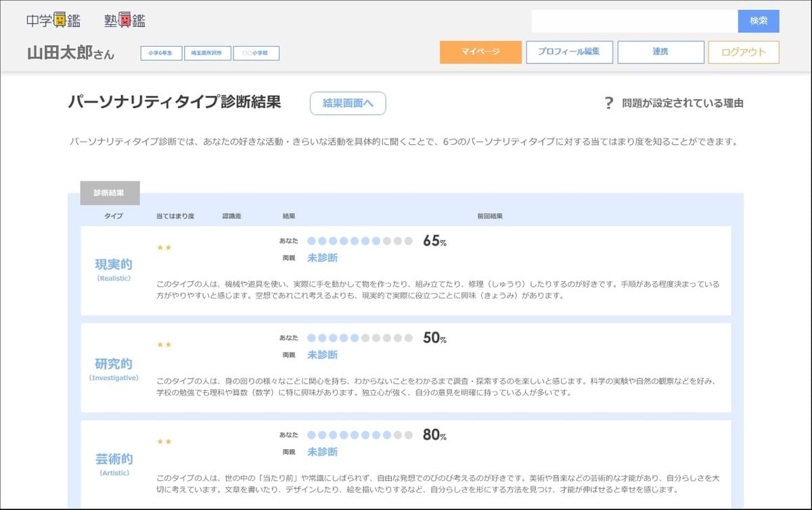This screenshot has width=812, height=510.
Task: Click the 中学図鑑 logo
Action: coord(53,21)
